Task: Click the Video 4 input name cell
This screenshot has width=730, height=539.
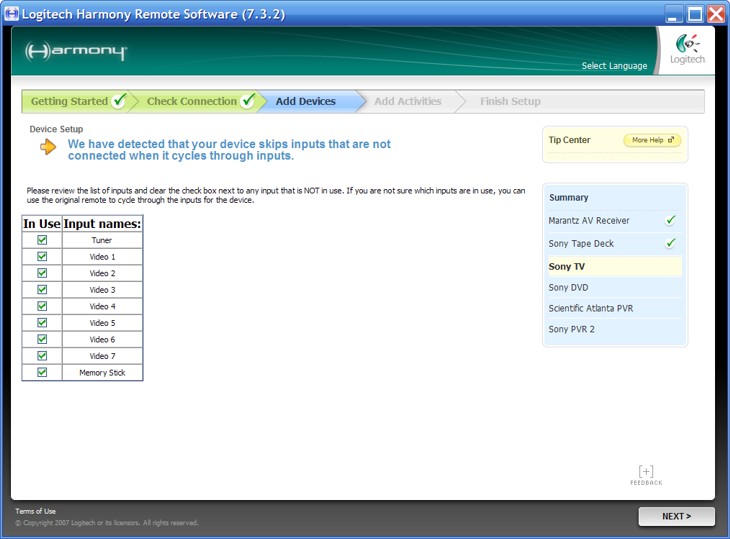Action: [102, 306]
